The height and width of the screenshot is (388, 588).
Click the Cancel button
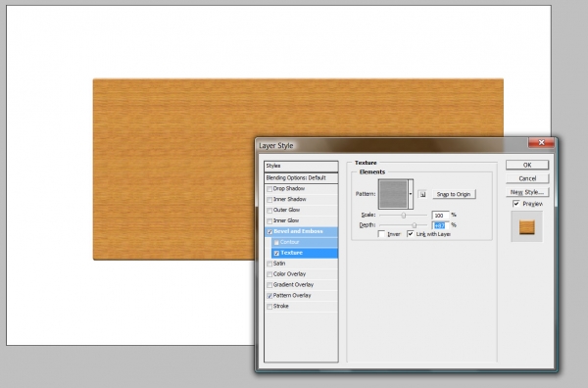[527, 178]
